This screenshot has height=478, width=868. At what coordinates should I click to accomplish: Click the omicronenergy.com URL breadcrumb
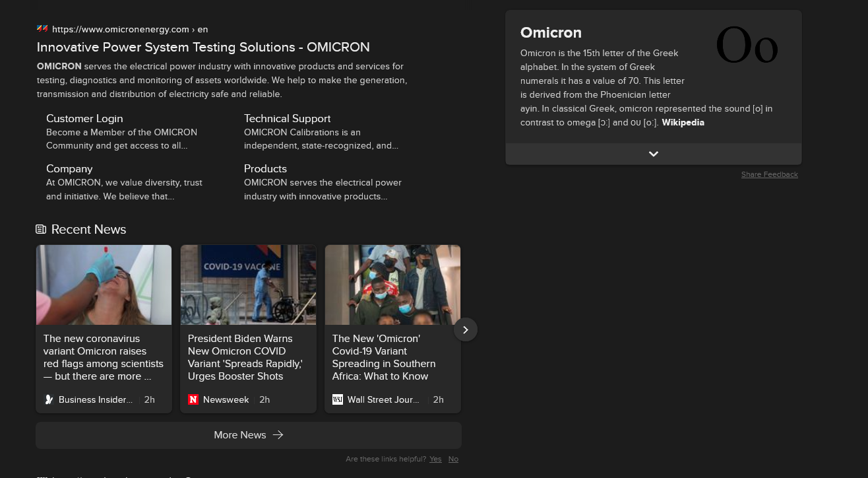pos(130,29)
